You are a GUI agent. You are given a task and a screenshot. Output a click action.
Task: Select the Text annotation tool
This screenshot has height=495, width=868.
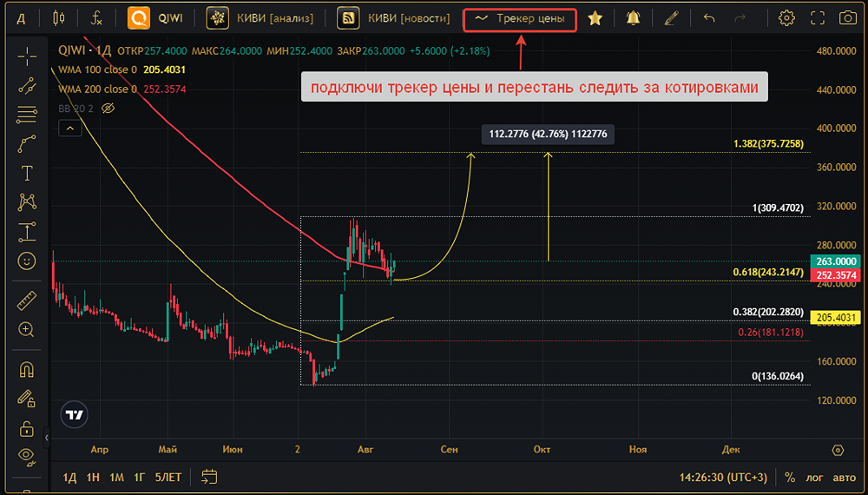[x=27, y=174]
